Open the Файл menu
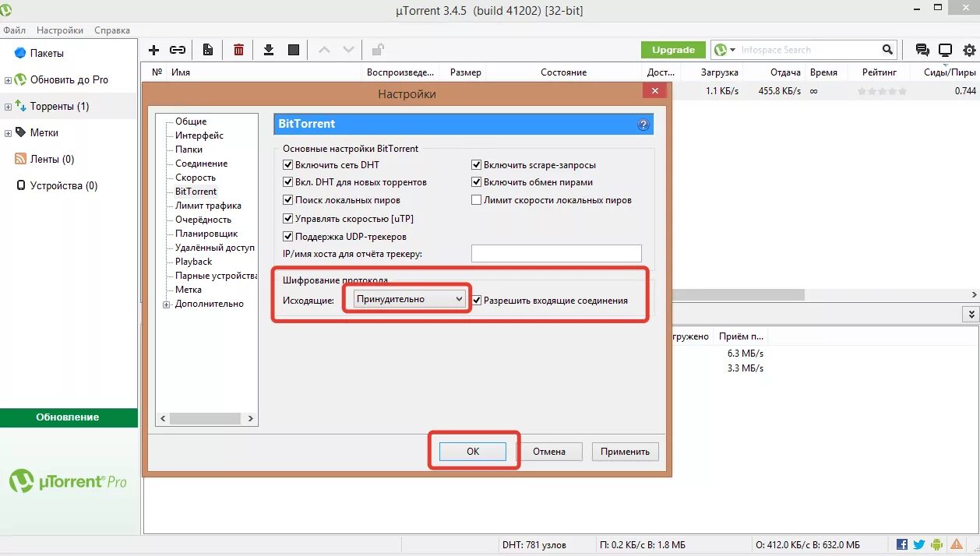980x556 pixels. [x=14, y=30]
